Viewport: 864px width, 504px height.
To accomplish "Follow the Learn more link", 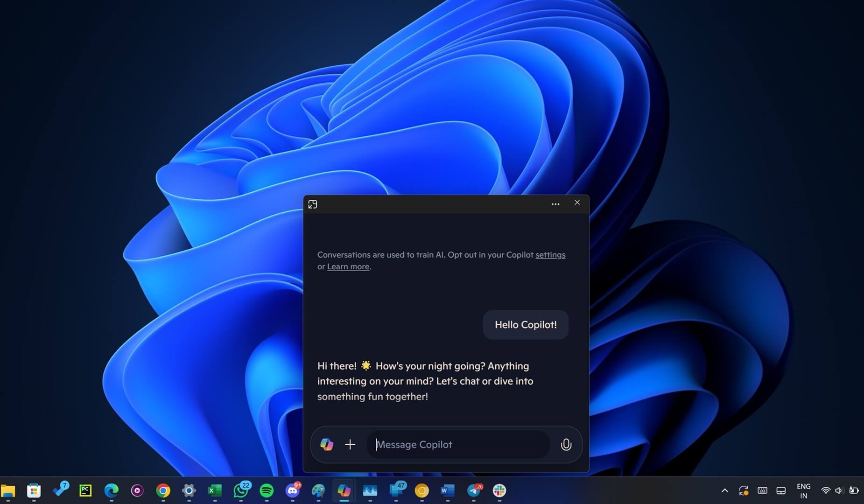I will 348,266.
